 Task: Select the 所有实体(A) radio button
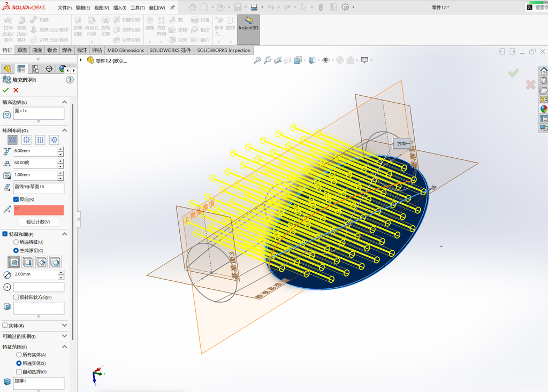[x=19, y=355]
